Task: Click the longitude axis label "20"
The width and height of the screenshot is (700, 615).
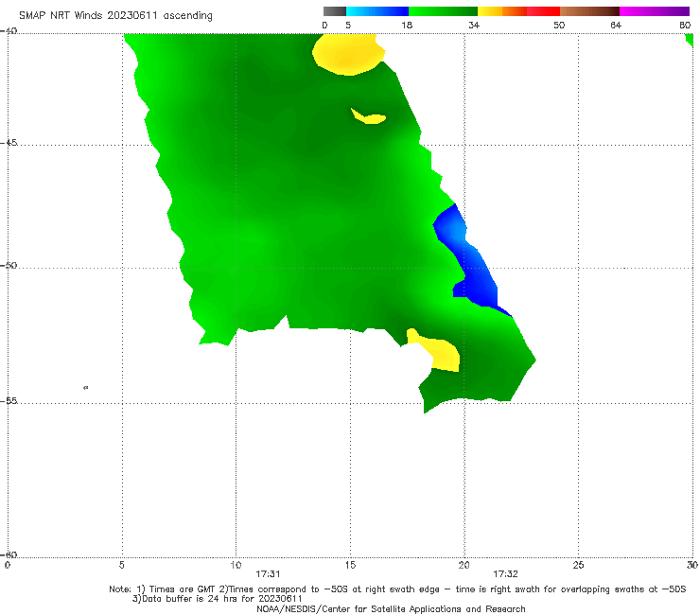Action: tap(464, 565)
